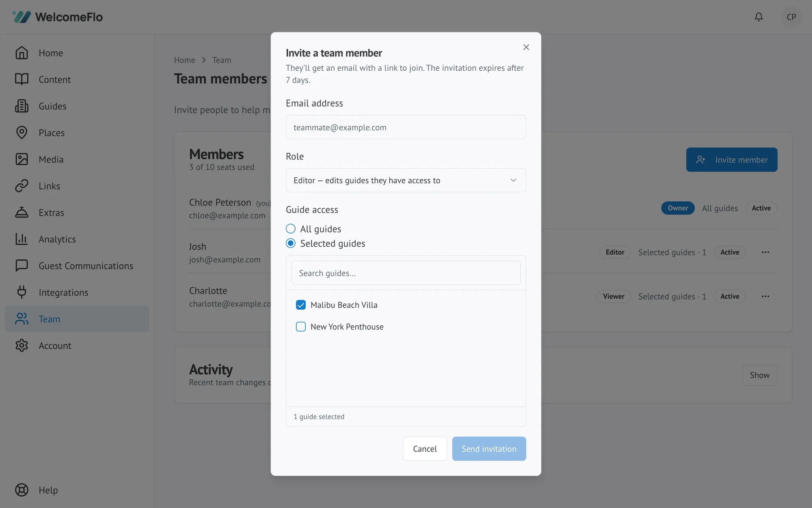Click the Owner badge for Chloe Peterson
This screenshot has width=812, height=508.
[x=678, y=208]
